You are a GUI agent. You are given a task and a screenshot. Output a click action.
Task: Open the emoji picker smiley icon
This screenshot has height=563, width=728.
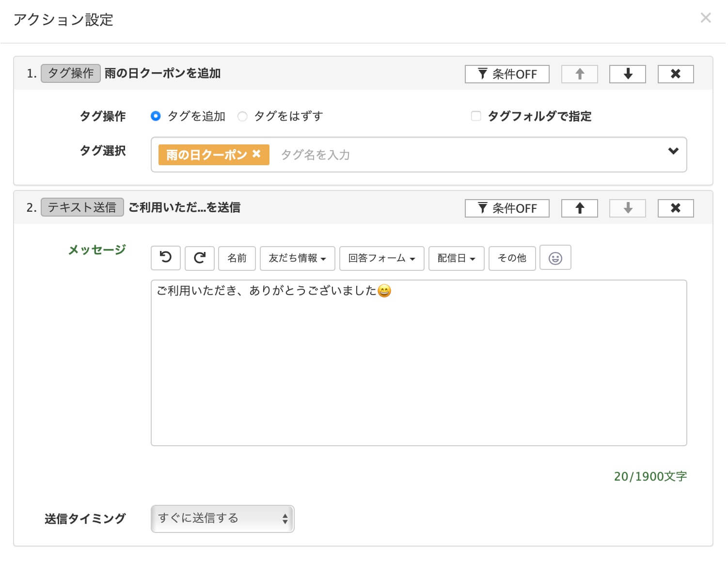click(x=555, y=258)
